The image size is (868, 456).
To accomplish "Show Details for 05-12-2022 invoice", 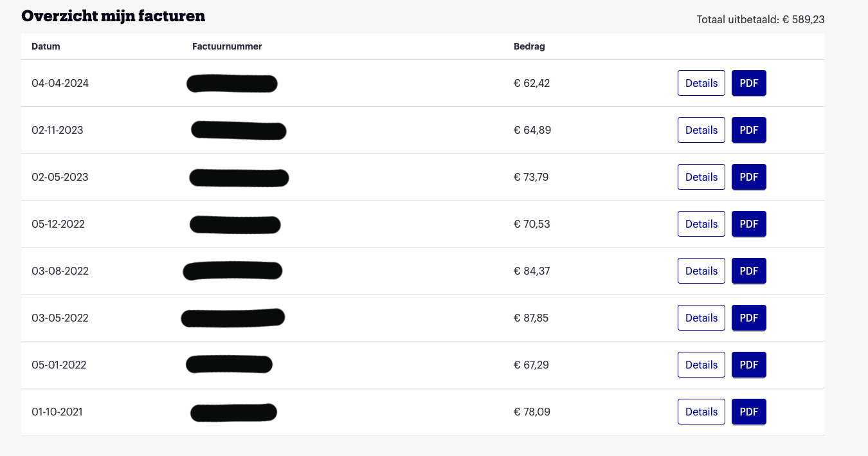I will coord(701,224).
